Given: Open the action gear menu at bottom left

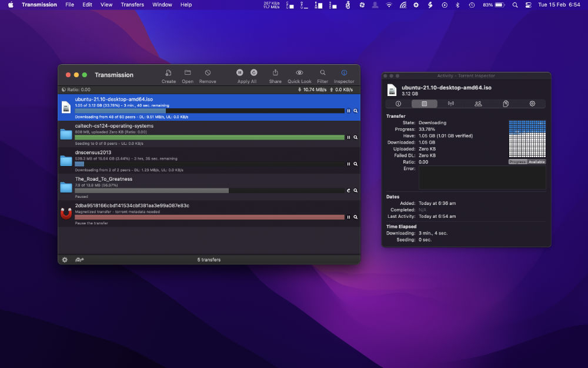Looking at the screenshot, I should (x=65, y=259).
